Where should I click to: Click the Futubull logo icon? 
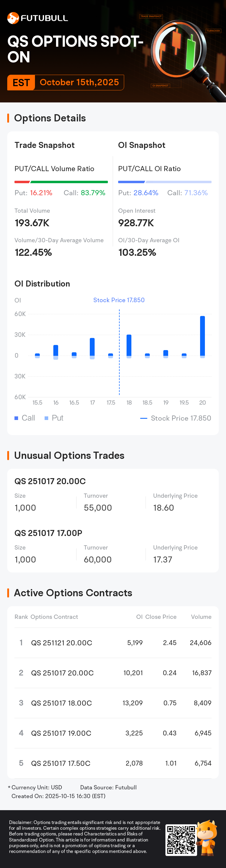(x=13, y=18)
